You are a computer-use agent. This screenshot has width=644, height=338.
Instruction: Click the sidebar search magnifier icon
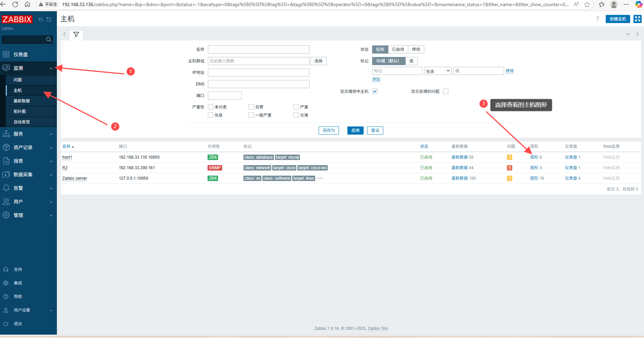click(49, 40)
